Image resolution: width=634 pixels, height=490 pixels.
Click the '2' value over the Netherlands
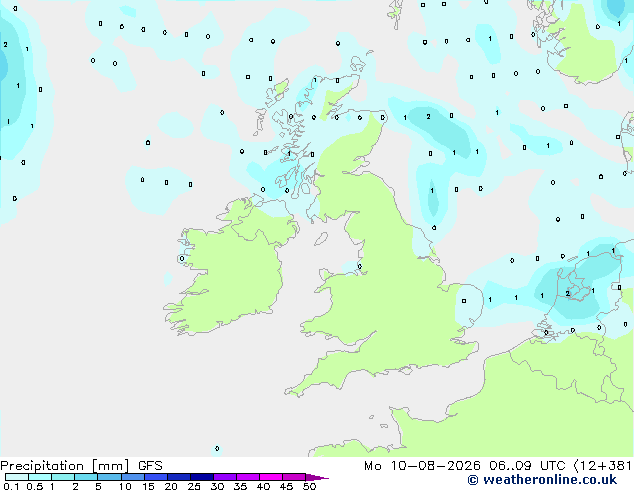pyautogui.click(x=568, y=294)
